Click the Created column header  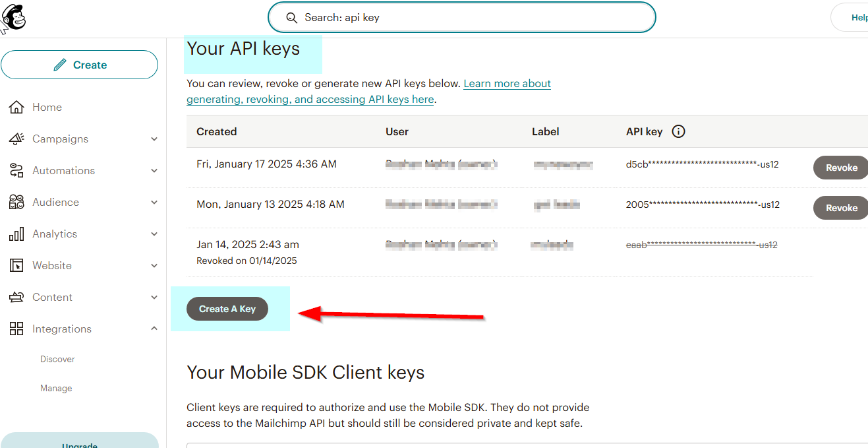217,131
